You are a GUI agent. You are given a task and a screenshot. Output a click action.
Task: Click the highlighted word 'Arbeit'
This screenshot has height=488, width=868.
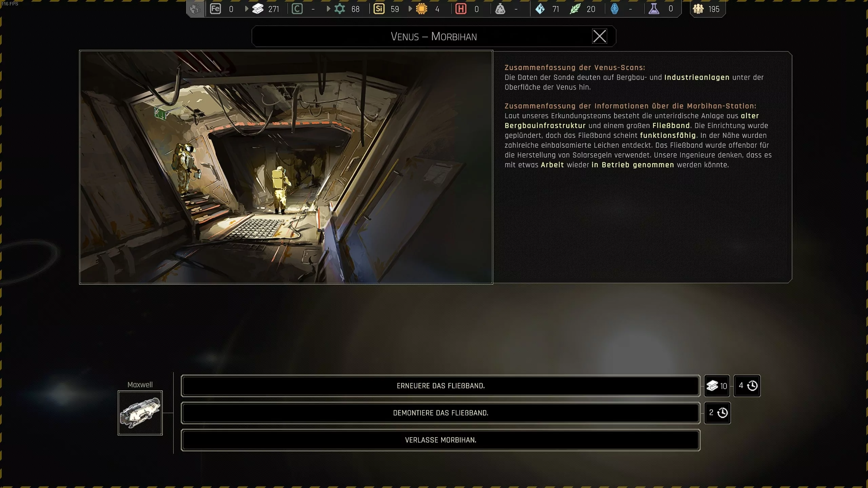(552, 165)
